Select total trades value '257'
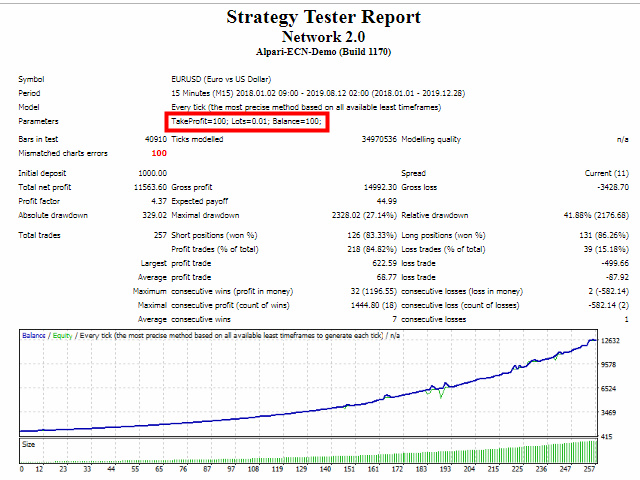The image size is (640, 480). (x=160, y=235)
